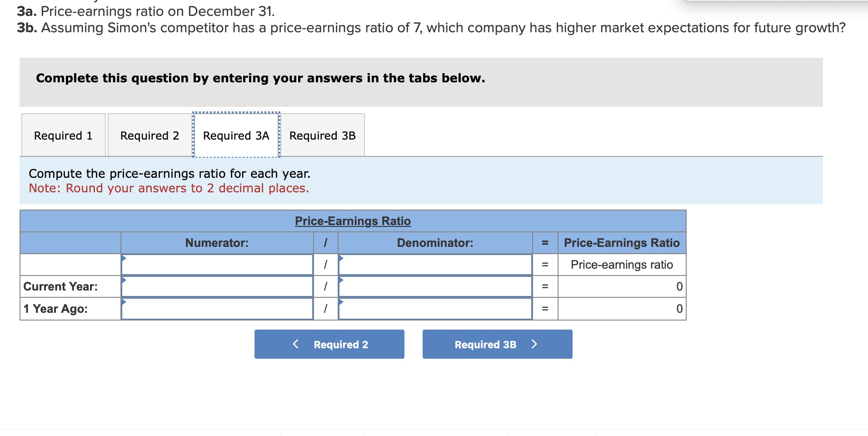Switch to the Required 2 tab
This screenshot has height=436, width=868.
(150, 135)
